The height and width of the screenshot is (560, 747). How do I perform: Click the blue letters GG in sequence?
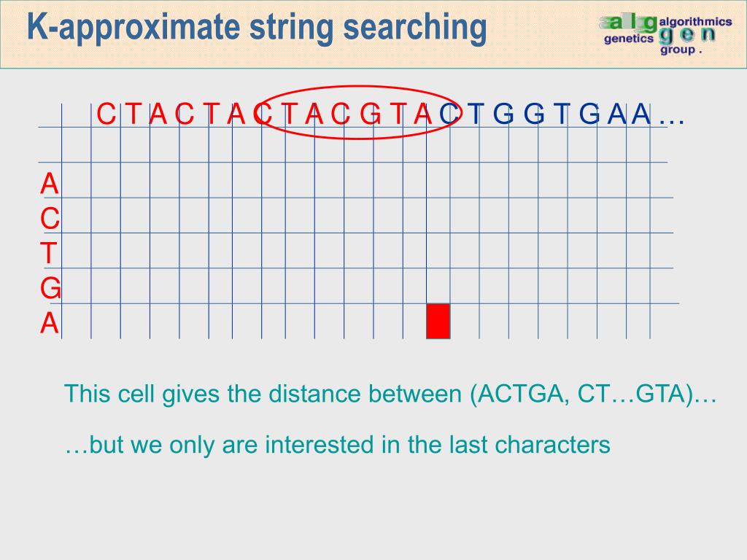pos(519,114)
